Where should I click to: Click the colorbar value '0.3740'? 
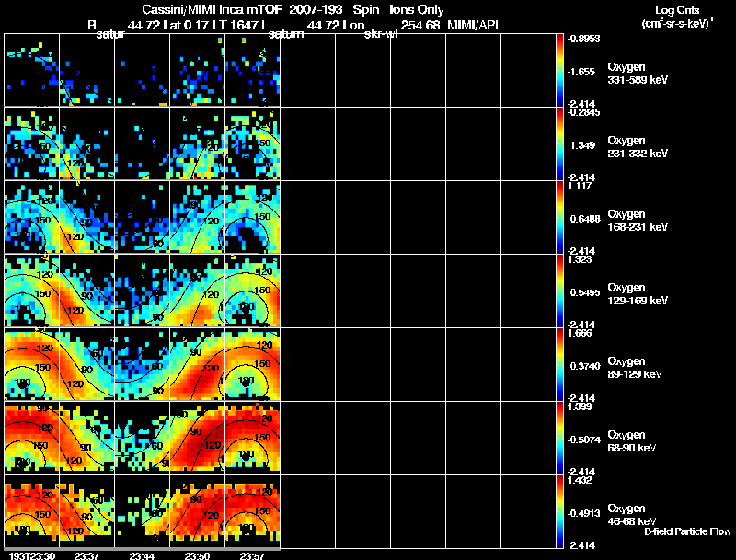585,366
